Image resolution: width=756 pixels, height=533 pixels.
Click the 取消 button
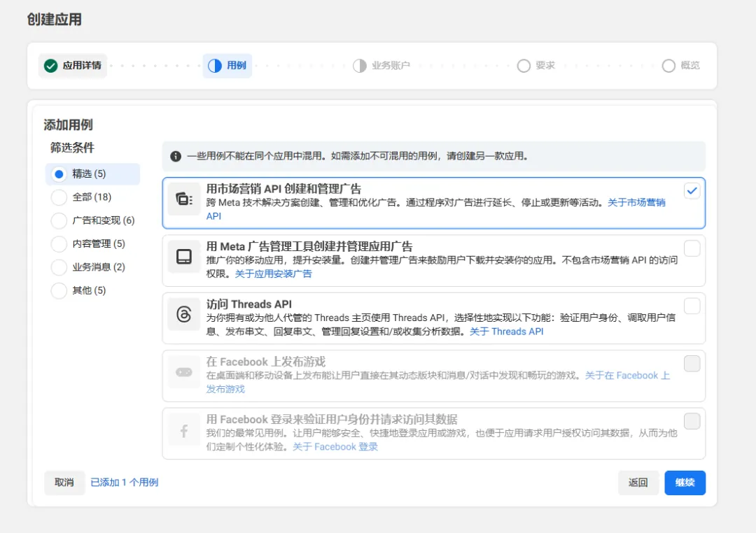click(64, 483)
